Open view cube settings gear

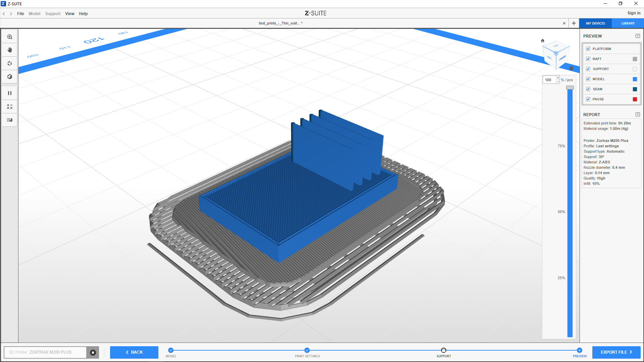(571, 68)
